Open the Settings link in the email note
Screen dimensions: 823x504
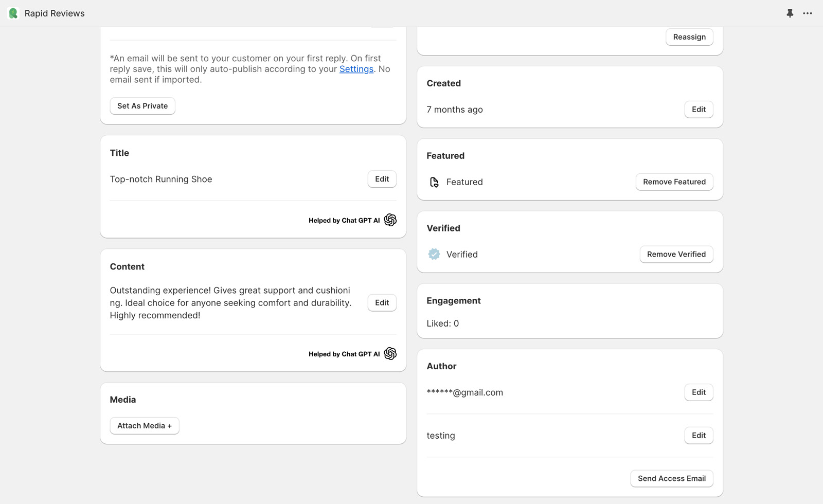click(x=356, y=69)
